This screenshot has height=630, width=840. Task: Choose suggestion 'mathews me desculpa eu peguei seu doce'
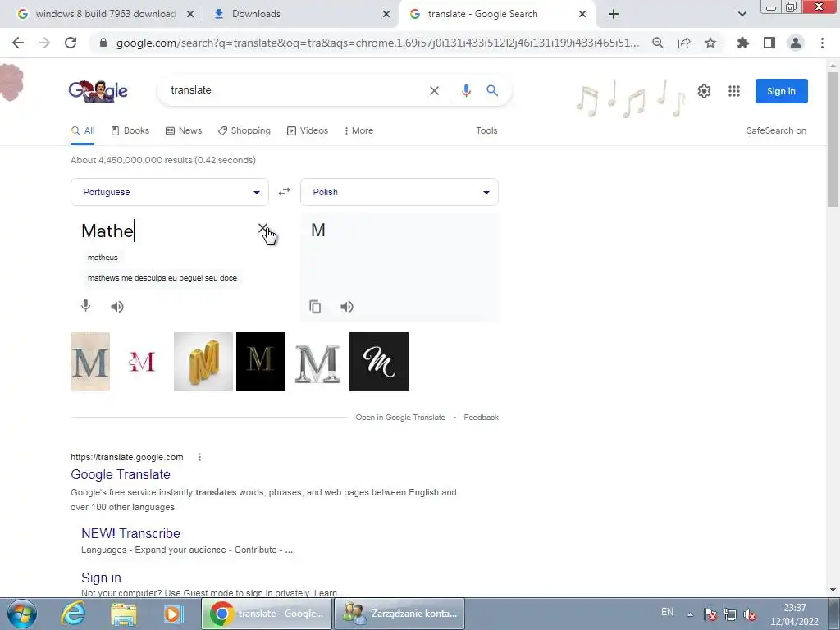point(162,278)
